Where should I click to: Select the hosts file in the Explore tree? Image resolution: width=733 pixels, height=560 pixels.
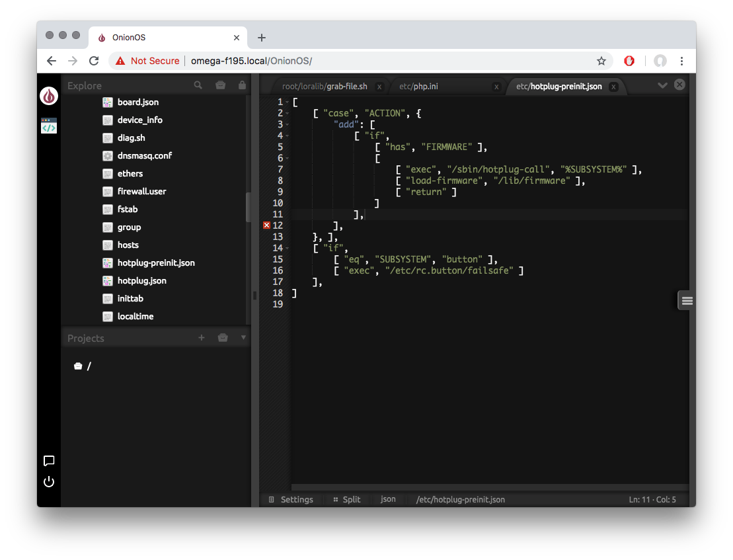tap(128, 245)
